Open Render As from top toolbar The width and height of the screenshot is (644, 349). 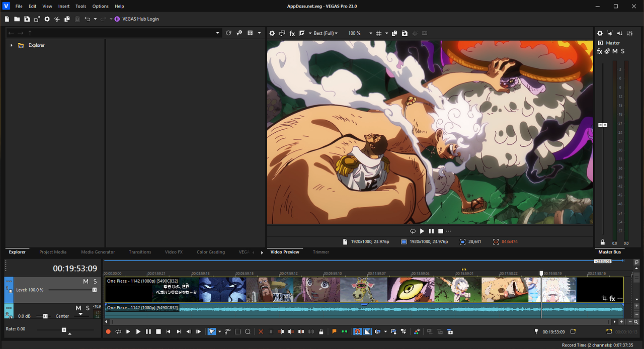[x=37, y=19]
